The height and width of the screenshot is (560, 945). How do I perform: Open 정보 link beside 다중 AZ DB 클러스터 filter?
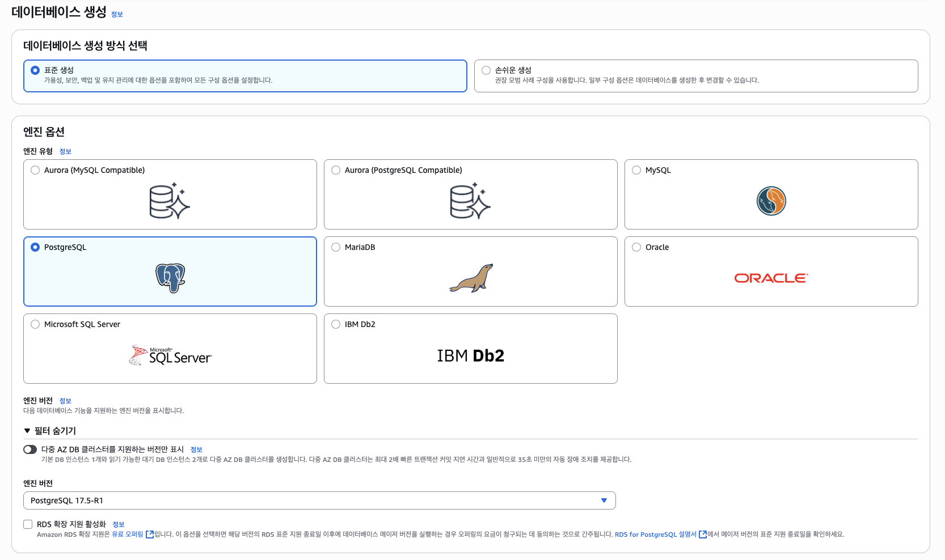pyautogui.click(x=196, y=449)
